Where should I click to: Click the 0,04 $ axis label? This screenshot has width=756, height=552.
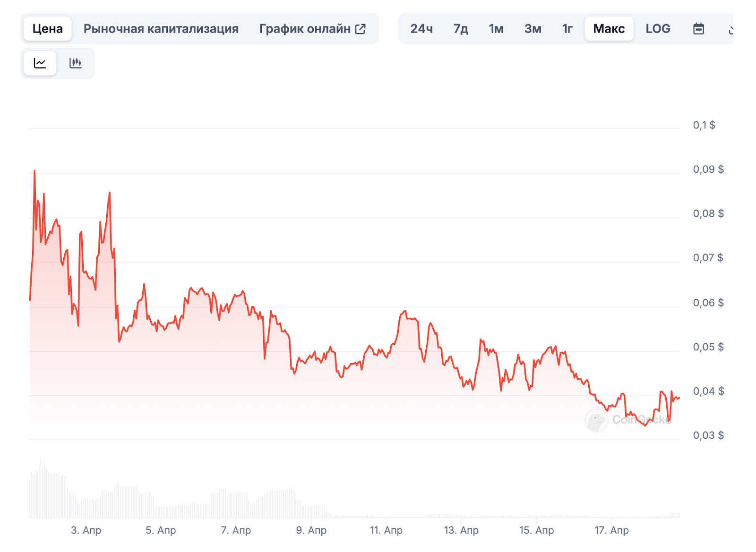point(708,391)
